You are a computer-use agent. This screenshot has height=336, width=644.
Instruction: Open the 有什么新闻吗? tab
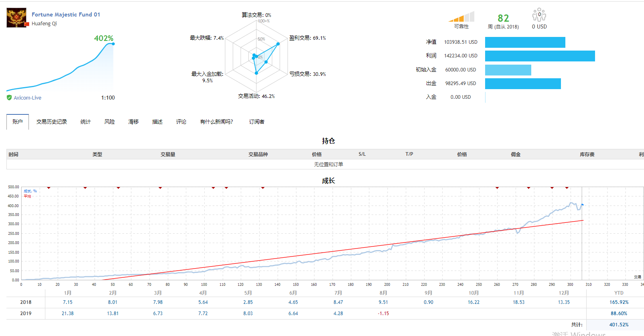coord(217,122)
